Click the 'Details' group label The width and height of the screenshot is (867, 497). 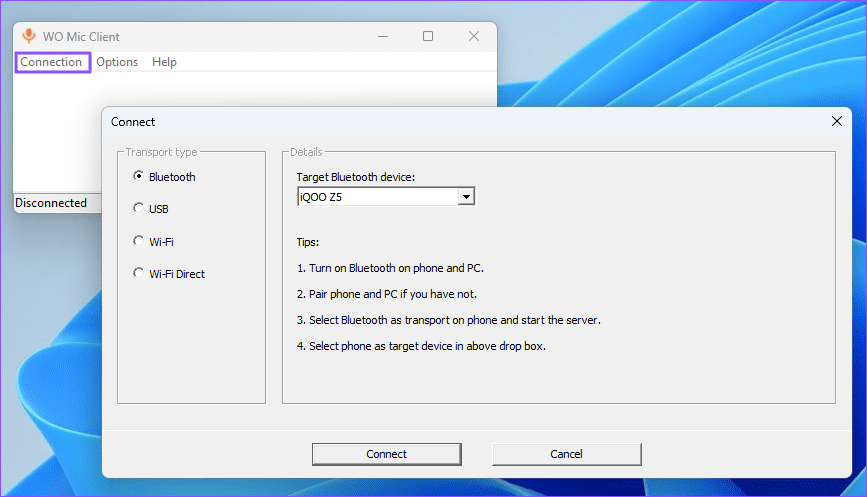tap(306, 152)
